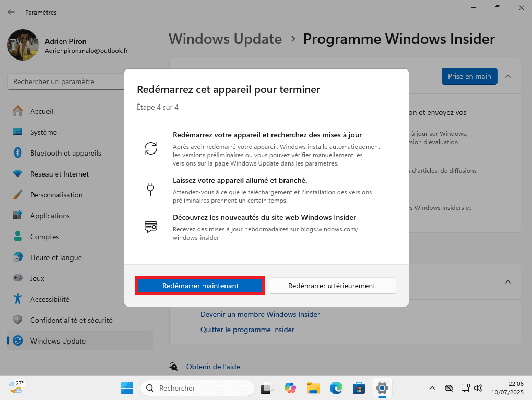
Task: Launch Microsoft Edge from the taskbar
Action: [x=336, y=388]
